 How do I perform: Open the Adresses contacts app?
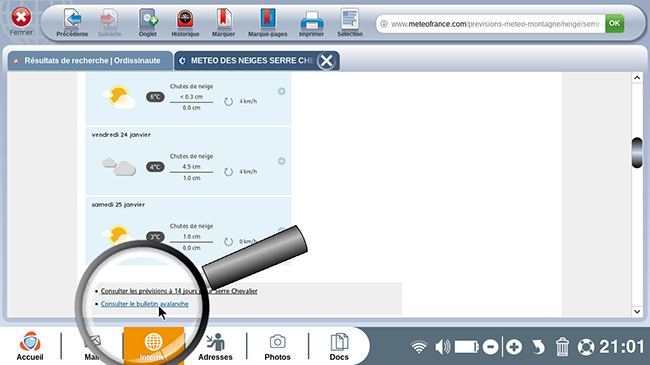pos(215,346)
